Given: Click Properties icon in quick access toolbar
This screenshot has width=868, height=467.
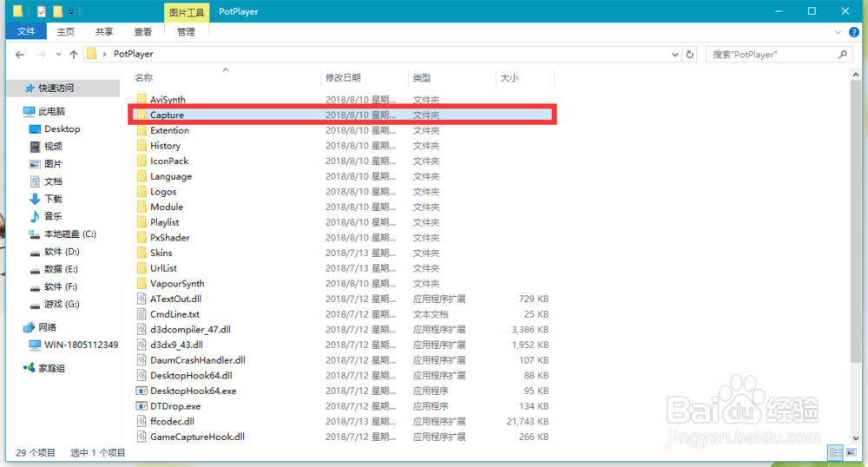Looking at the screenshot, I should (x=41, y=11).
